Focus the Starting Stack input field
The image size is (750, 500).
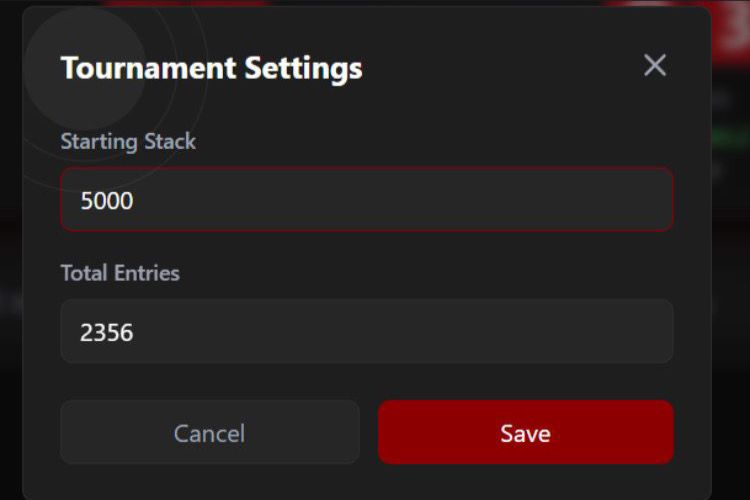[366, 200]
